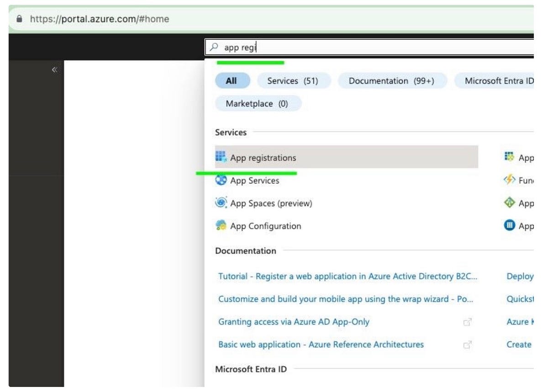
Task: Click the App Configuration cloud icon
Action: tap(221, 226)
